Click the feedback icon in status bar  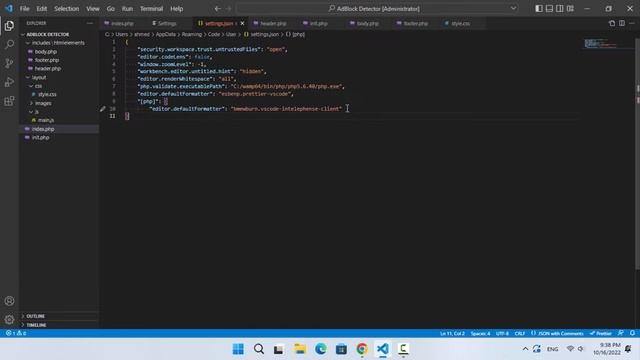point(620,333)
